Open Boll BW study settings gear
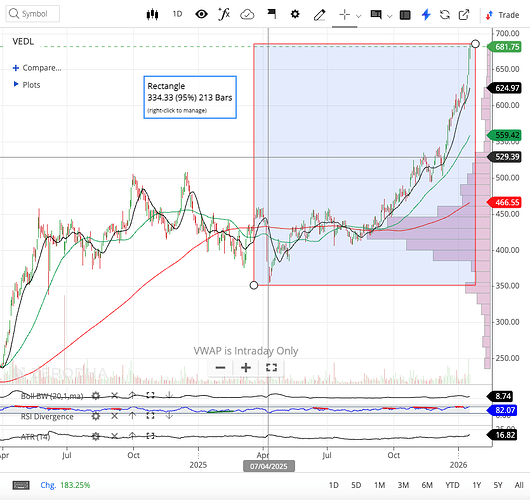Screen dimensions: 530x500 96,396
